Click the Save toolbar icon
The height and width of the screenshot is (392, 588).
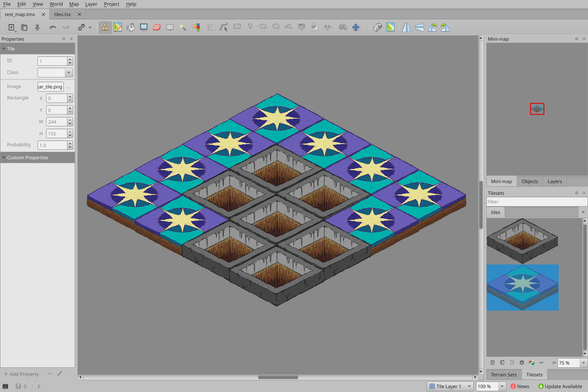(x=37, y=27)
